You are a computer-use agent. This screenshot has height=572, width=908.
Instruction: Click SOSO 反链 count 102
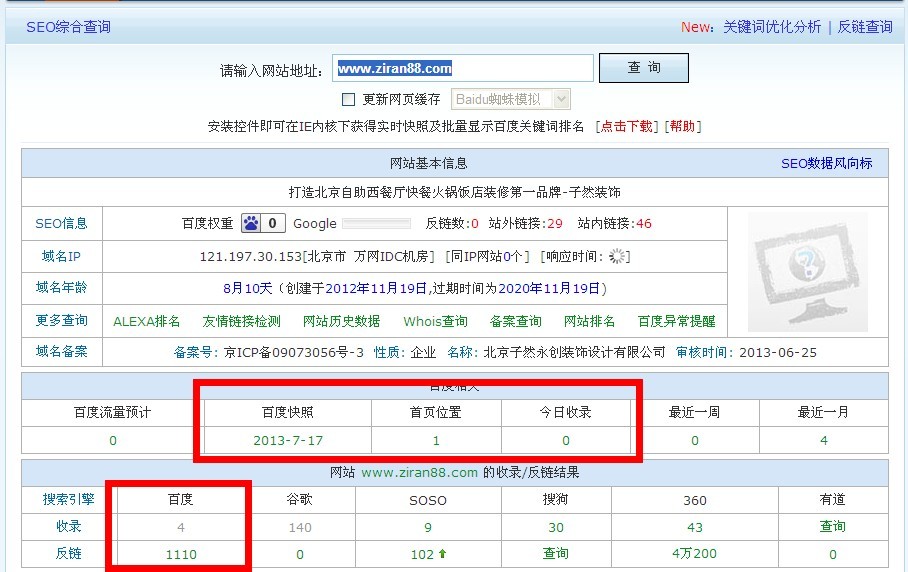coord(422,555)
